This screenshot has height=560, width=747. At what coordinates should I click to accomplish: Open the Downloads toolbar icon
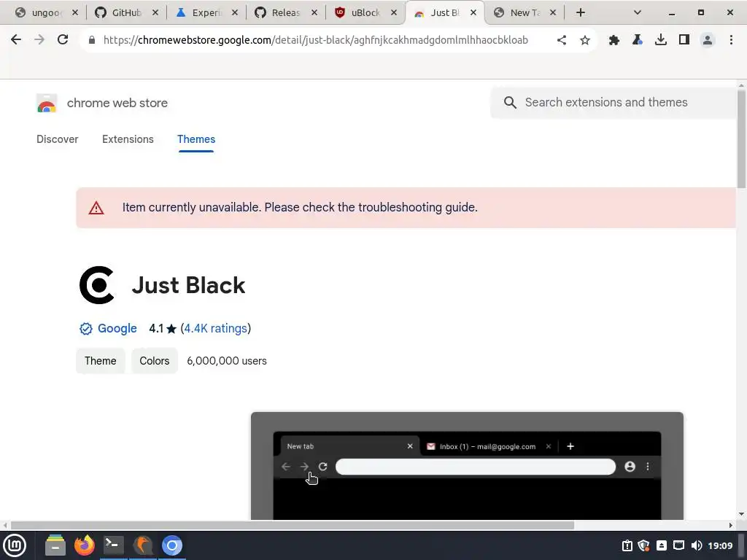click(661, 40)
